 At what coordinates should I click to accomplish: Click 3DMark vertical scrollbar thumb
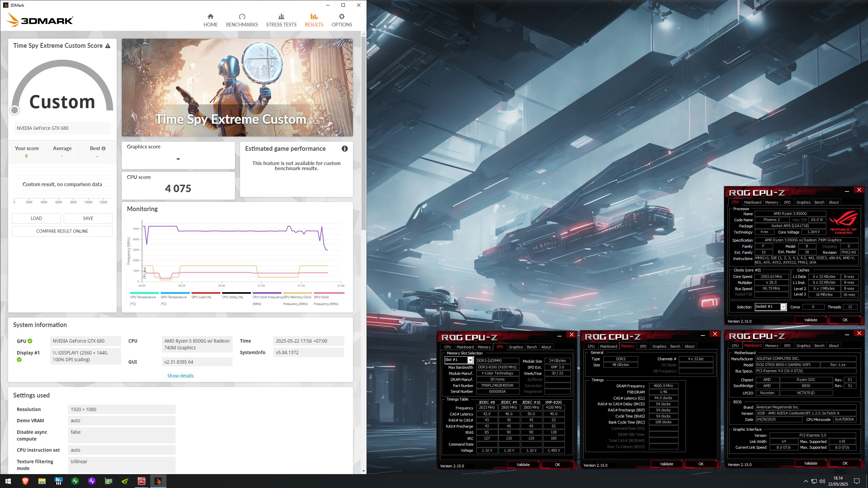[363, 133]
